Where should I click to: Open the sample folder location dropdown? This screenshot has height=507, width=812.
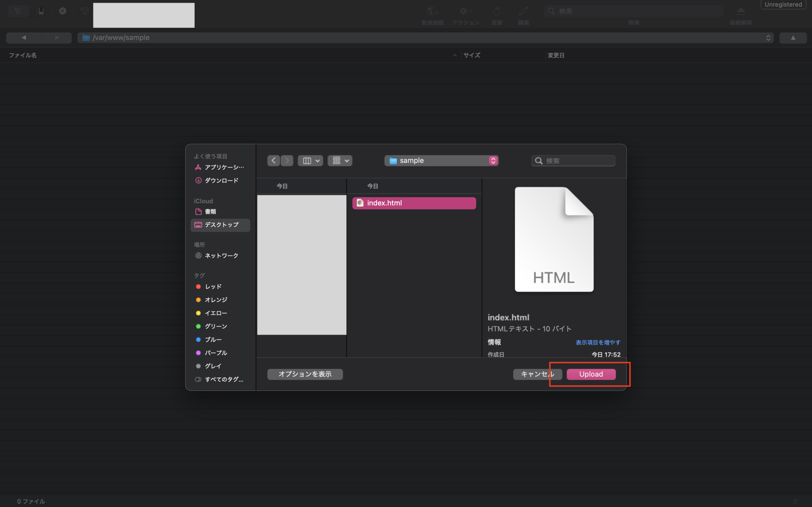click(442, 161)
